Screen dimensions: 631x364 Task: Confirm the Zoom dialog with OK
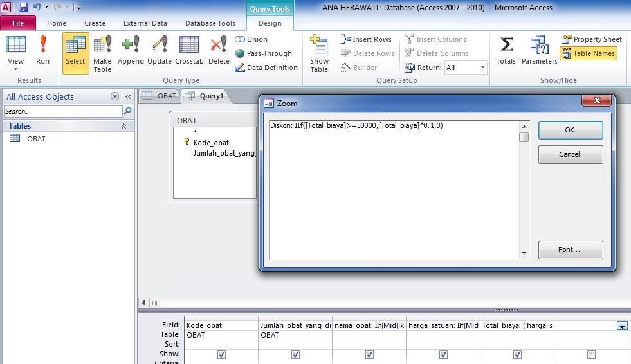click(x=571, y=130)
